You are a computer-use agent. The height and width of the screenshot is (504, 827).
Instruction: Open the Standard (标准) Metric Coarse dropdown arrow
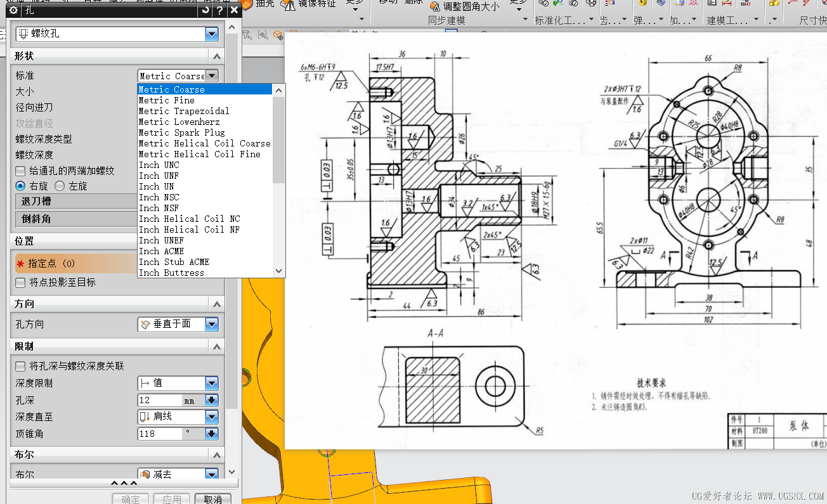tap(212, 76)
